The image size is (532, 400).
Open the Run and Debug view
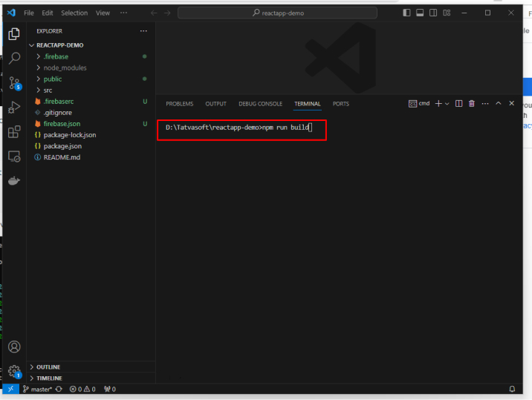pyautogui.click(x=13, y=108)
